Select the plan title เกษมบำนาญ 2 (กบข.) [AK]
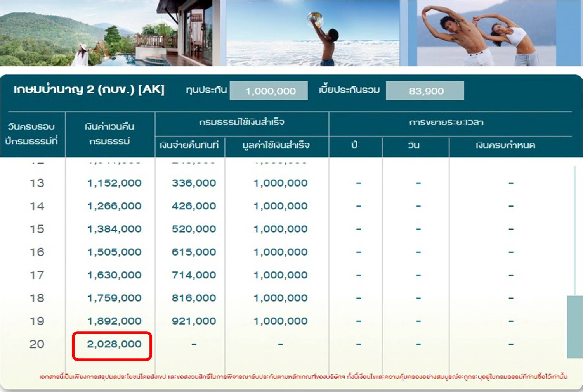 click(x=89, y=90)
